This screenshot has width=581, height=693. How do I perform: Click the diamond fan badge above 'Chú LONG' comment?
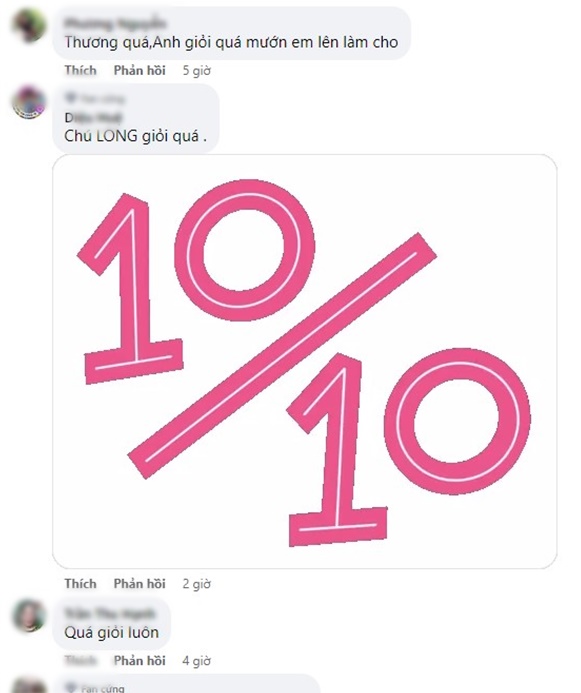coord(71,98)
